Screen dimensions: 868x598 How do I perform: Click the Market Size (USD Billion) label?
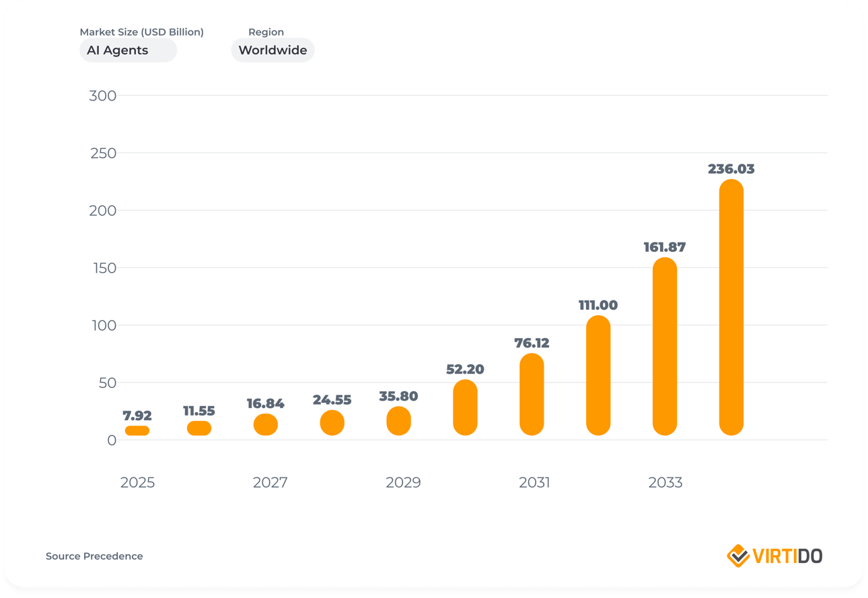pyautogui.click(x=142, y=32)
